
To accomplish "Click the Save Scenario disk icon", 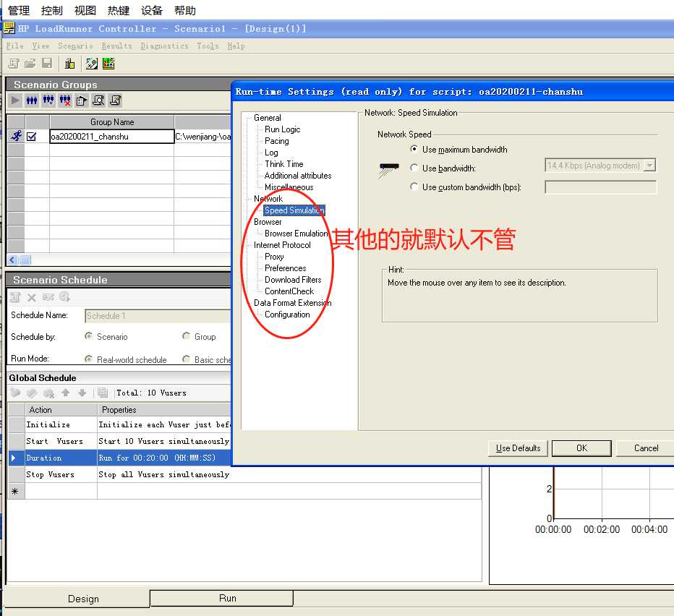I will click(x=47, y=64).
